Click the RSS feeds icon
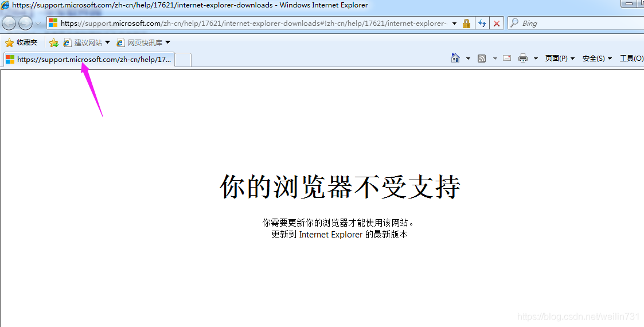 (482, 59)
